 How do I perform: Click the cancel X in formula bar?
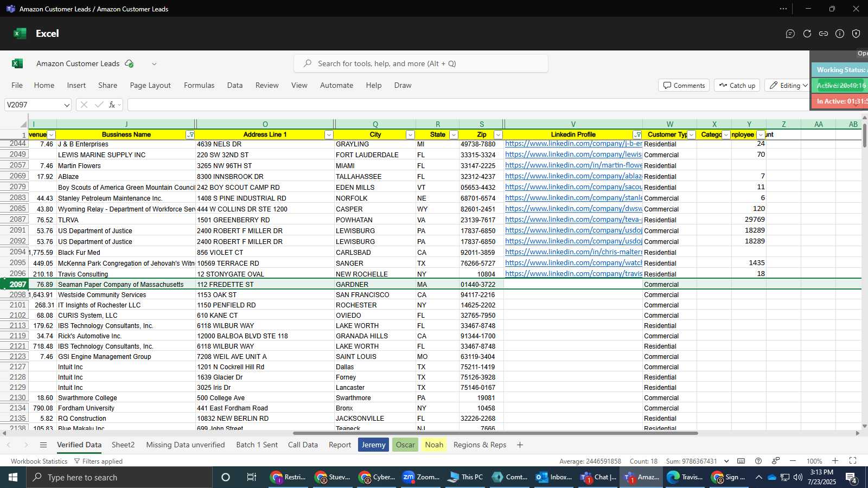pyautogui.click(x=84, y=105)
